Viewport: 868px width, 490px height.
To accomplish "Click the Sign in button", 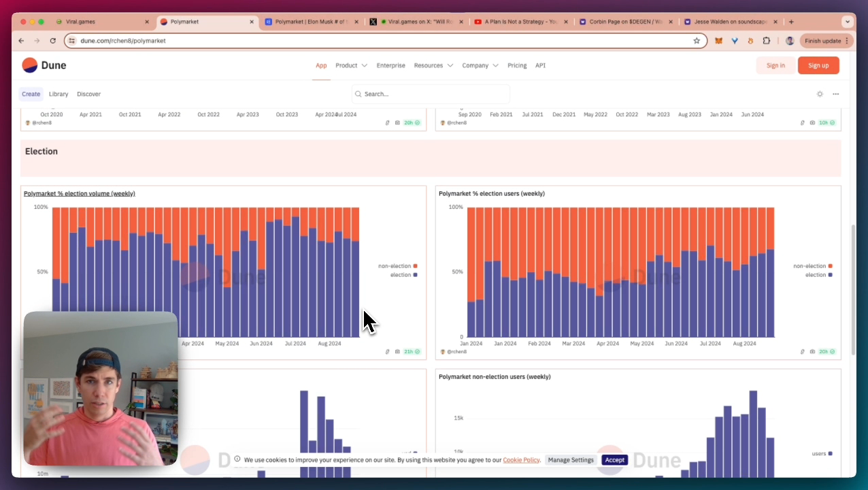I will click(x=775, y=65).
